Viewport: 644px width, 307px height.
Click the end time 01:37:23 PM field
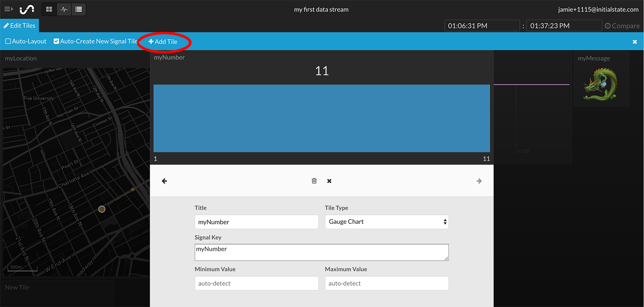[564, 26]
